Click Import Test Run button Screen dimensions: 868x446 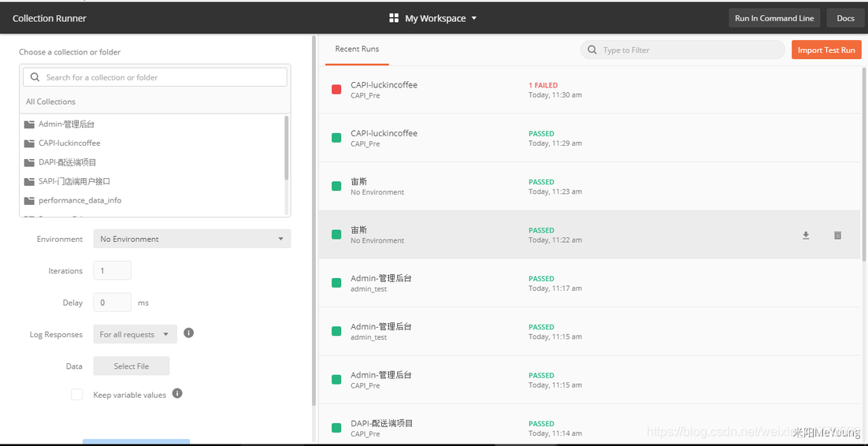point(826,50)
